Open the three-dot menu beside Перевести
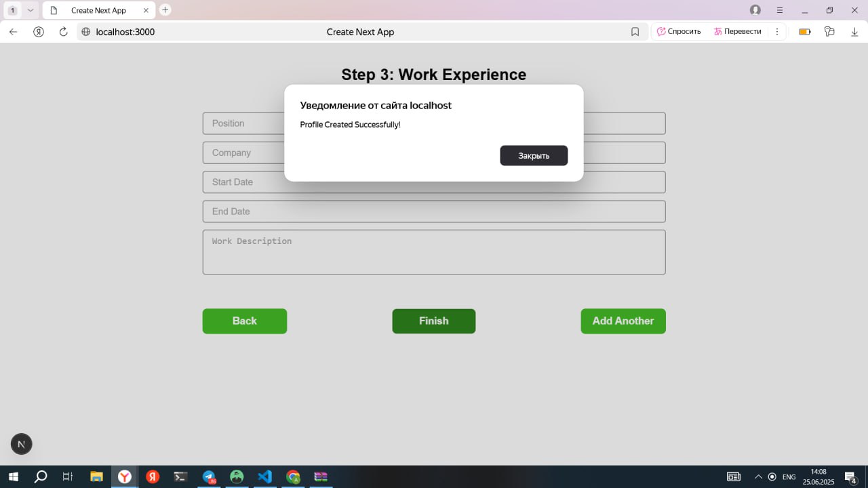This screenshot has height=488, width=868. 777,31
